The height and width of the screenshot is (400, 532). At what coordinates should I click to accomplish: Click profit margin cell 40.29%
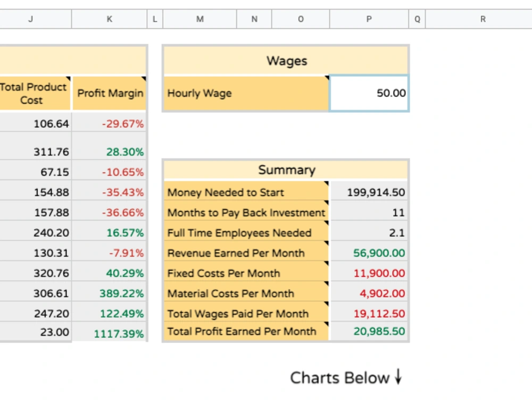click(109, 272)
